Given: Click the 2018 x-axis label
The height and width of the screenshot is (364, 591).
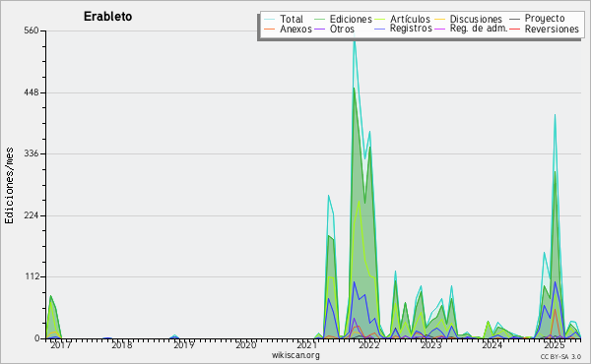Looking at the screenshot, I should click(x=122, y=345).
